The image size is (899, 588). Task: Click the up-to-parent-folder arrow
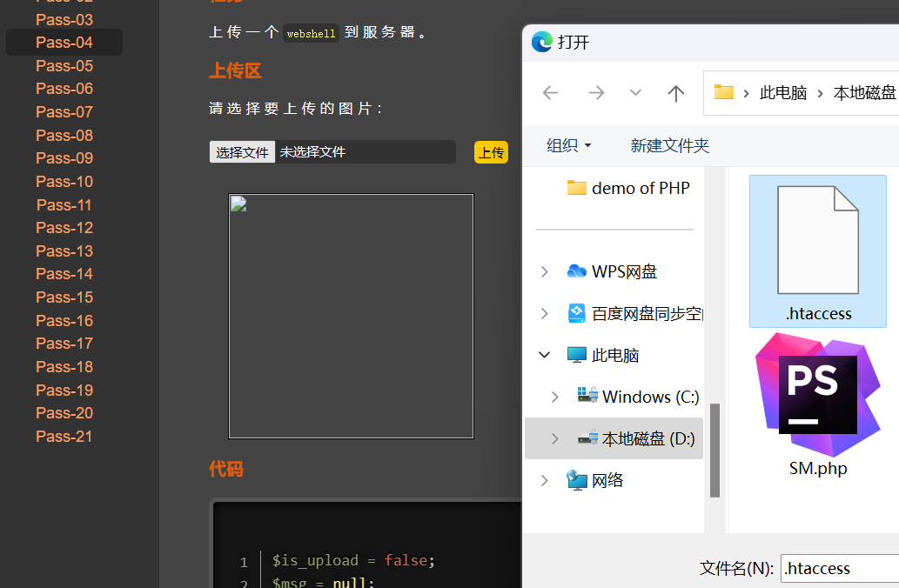[676, 92]
